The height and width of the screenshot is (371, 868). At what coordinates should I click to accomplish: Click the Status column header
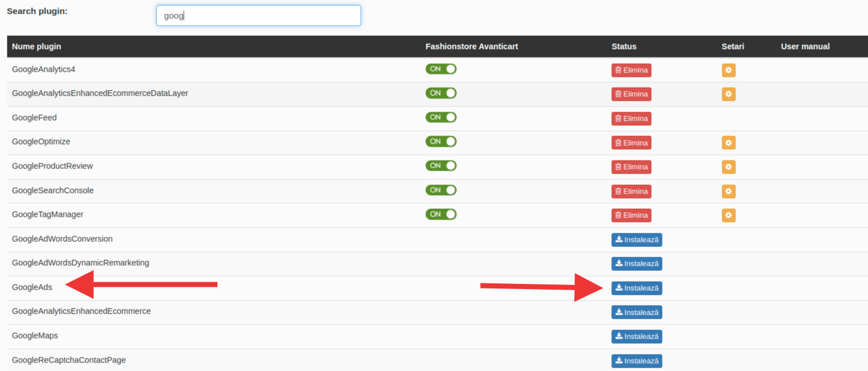[x=624, y=46]
